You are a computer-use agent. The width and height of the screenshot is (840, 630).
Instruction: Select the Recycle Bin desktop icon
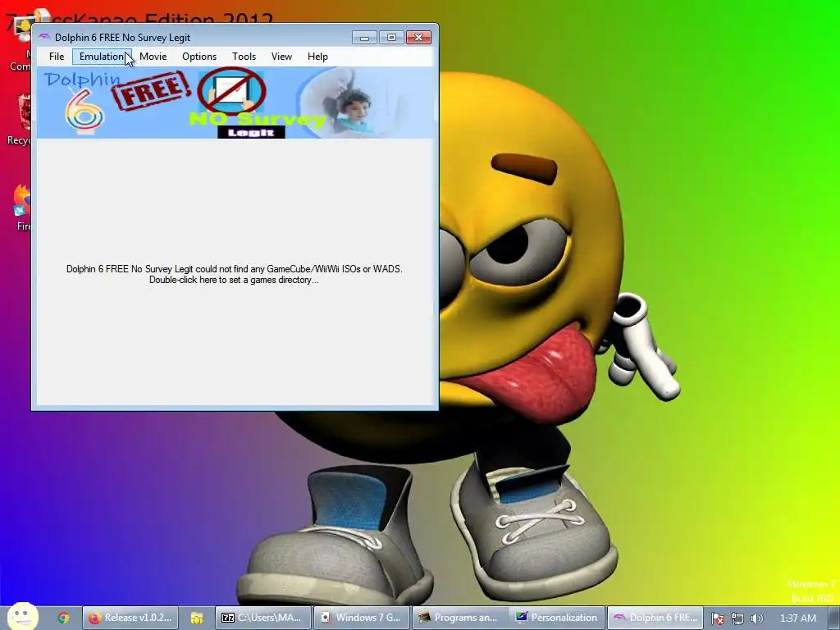tap(20, 120)
